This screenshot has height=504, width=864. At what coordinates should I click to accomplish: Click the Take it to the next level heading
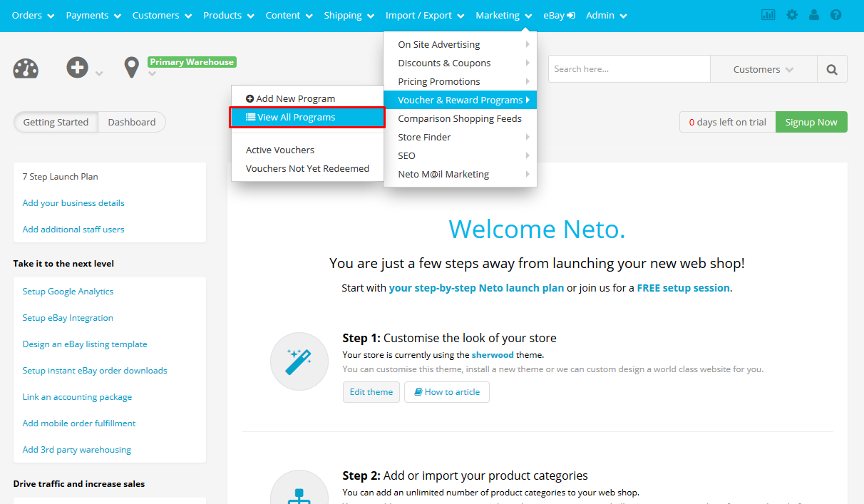click(63, 264)
